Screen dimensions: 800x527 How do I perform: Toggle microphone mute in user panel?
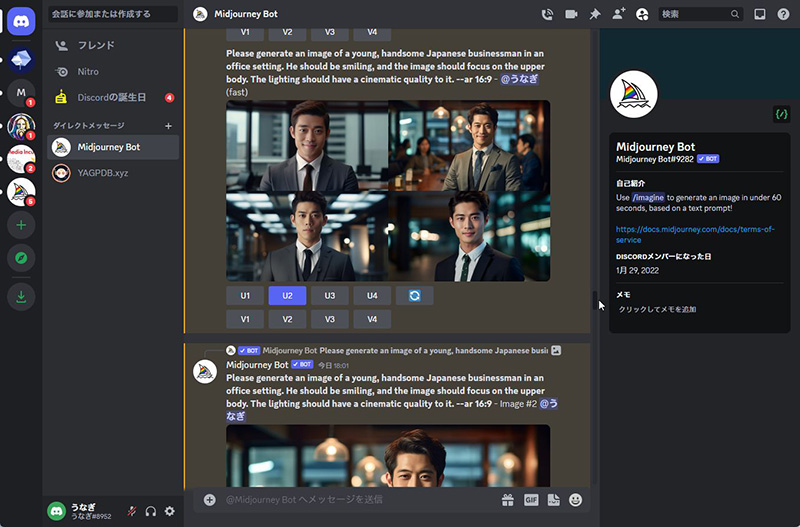pos(132,511)
